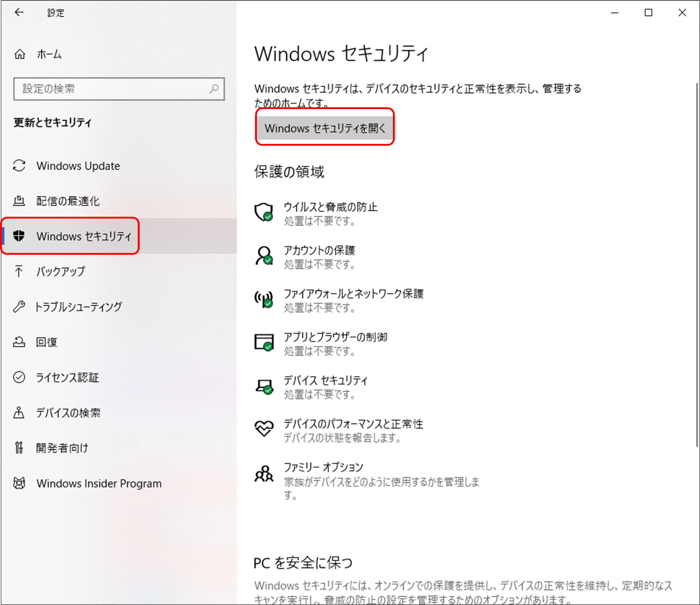Open 回復 settings page

click(x=118, y=342)
